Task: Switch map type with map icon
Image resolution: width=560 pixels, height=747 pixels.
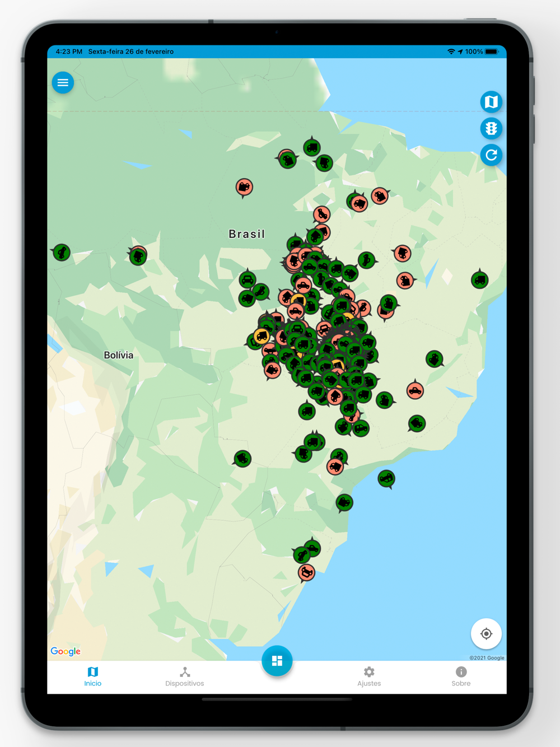Action: 491,102
